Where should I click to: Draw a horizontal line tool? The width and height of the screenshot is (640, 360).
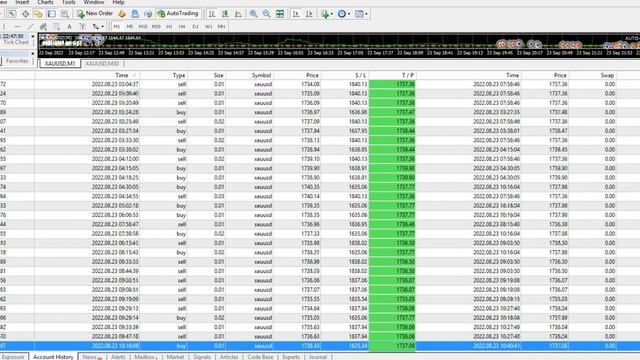[17, 27]
